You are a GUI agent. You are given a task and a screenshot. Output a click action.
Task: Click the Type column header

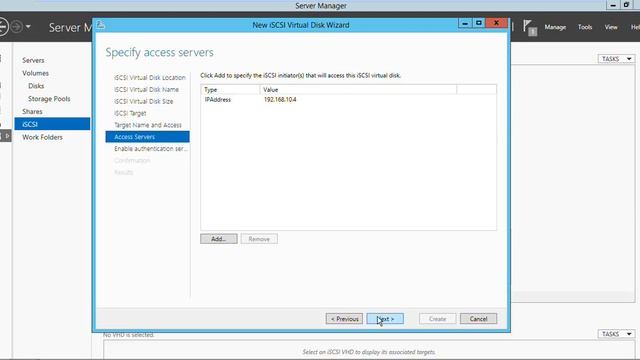[230, 89]
